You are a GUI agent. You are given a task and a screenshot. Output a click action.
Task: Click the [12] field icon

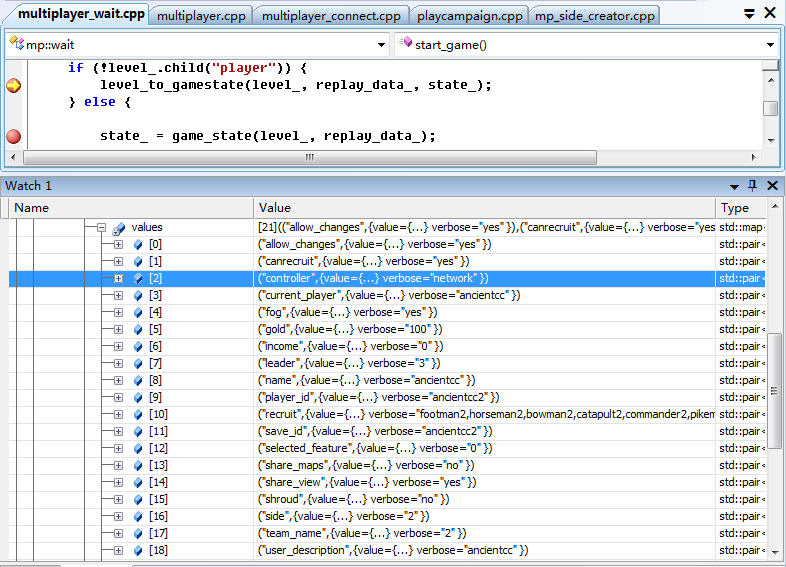coord(138,449)
